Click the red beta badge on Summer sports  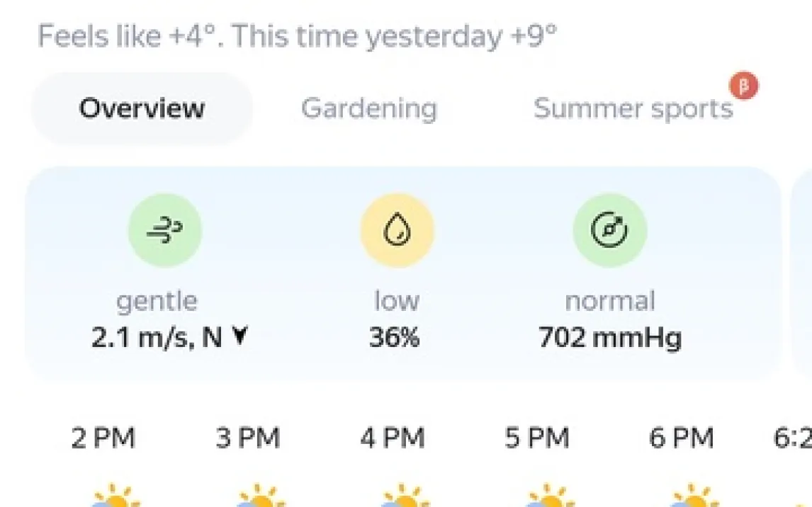(x=744, y=87)
